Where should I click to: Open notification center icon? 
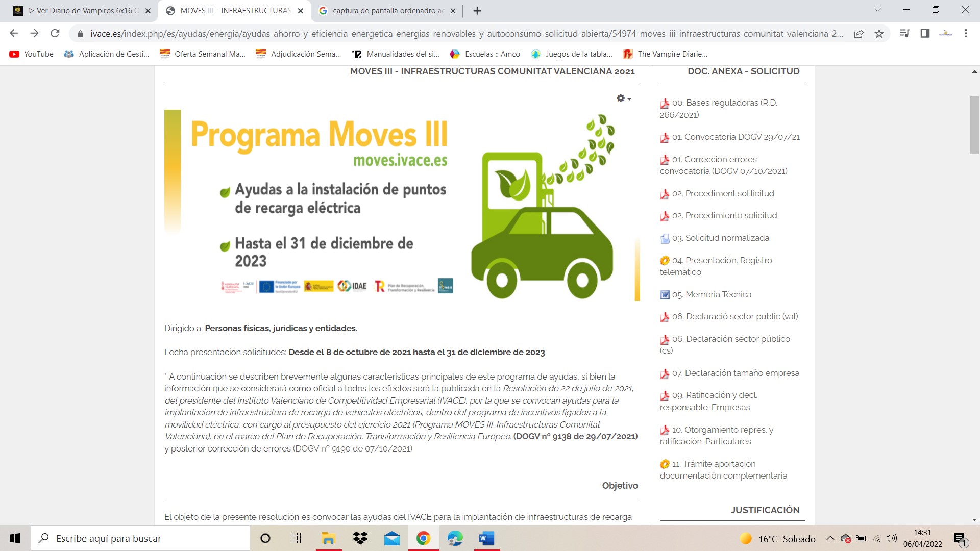coord(960,539)
